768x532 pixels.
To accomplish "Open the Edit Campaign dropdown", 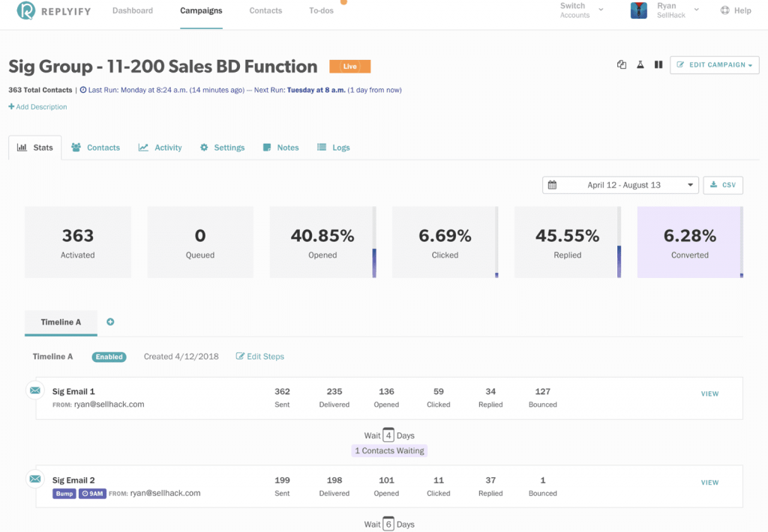I will [x=714, y=64].
